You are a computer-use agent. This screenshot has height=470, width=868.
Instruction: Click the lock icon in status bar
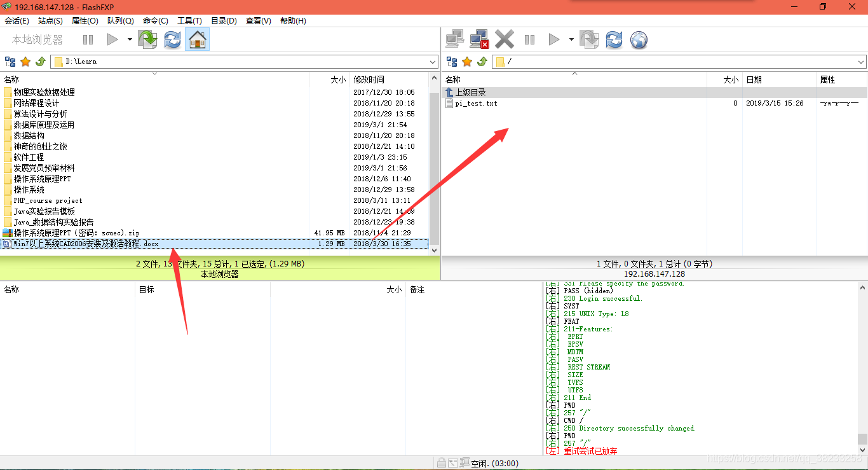(x=441, y=462)
